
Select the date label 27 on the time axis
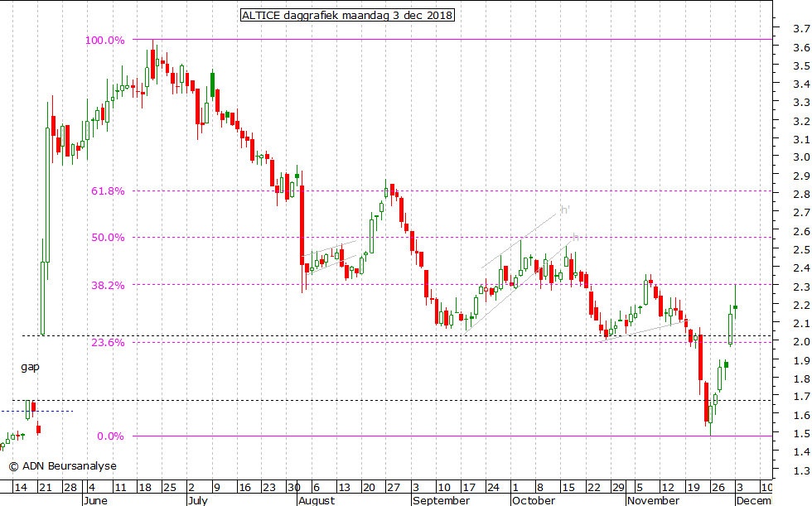394,488
